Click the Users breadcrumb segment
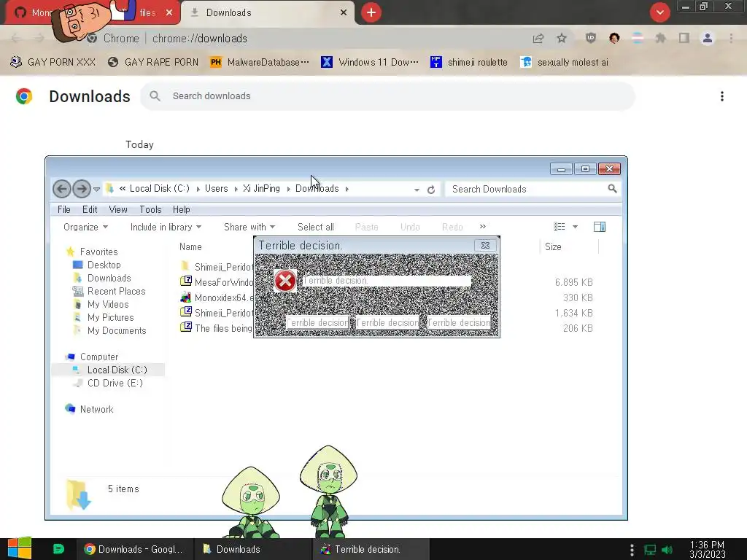 pos(216,189)
